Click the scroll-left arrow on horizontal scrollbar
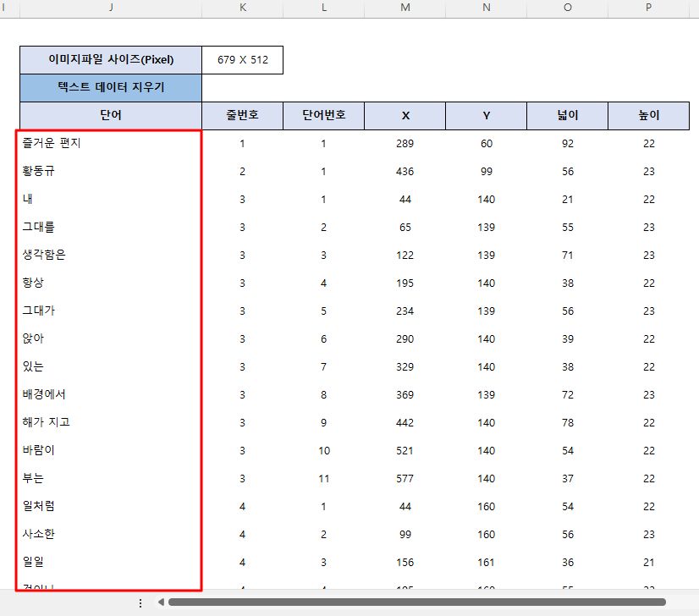 [x=161, y=602]
